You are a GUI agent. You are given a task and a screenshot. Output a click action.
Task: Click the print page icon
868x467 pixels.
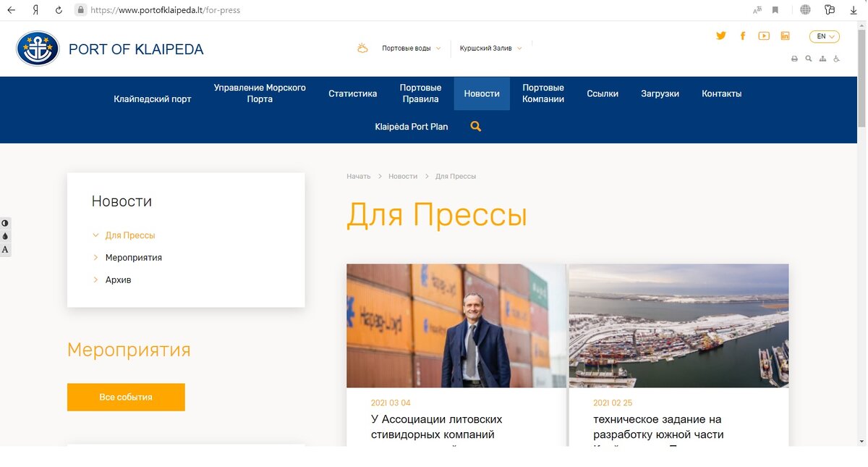tap(794, 59)
